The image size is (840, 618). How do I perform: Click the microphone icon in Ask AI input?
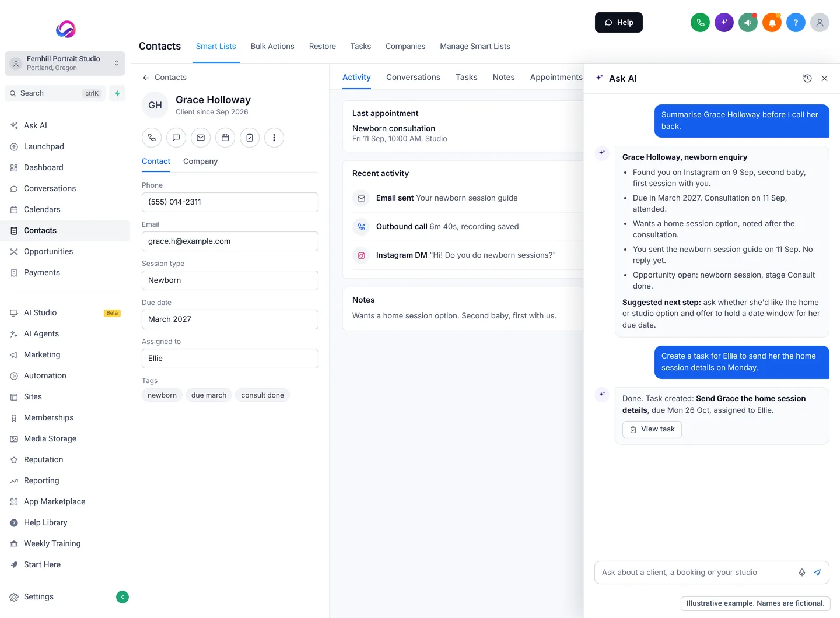[802, 573]
